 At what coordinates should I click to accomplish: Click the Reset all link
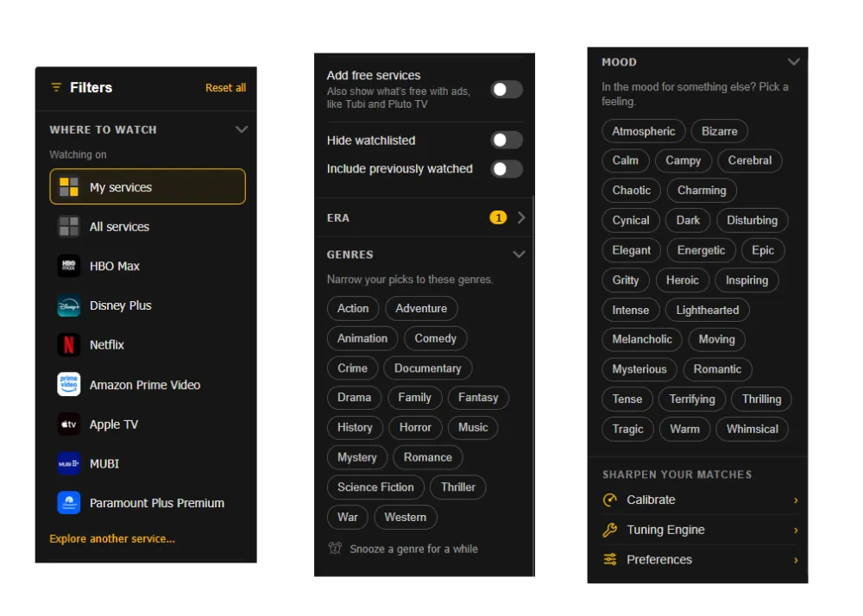[x=225, y=88]
